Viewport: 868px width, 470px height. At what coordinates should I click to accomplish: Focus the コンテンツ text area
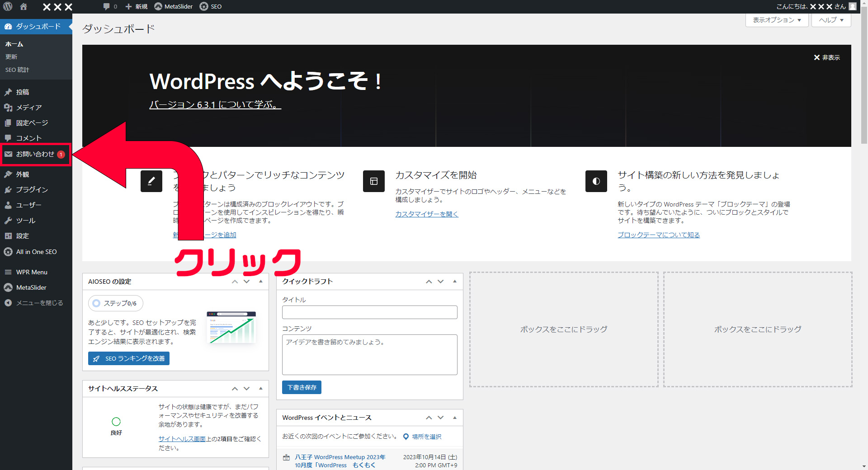tap(370, 355)
